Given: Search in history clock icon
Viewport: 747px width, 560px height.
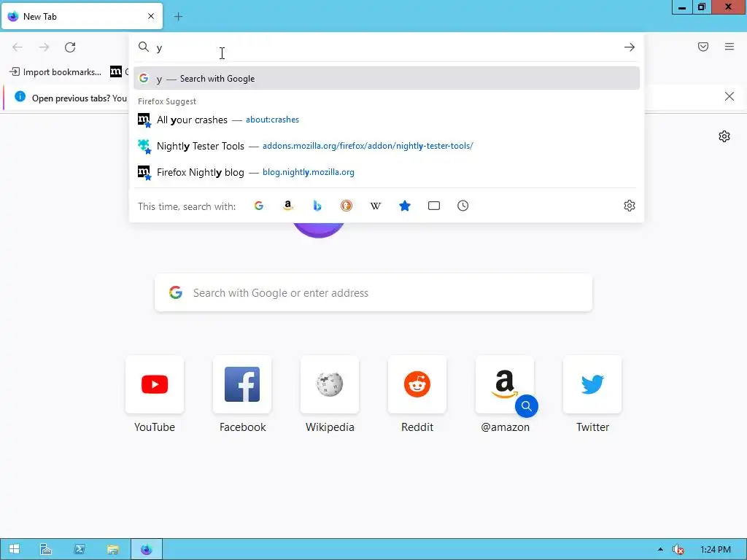Looking at the screenshot, I should [x=463, y=206].
